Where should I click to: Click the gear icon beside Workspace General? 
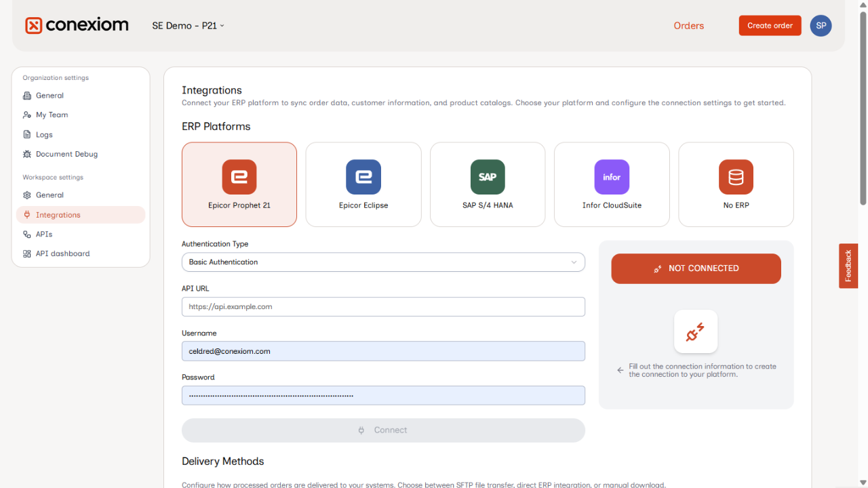(x=27, y=195)
